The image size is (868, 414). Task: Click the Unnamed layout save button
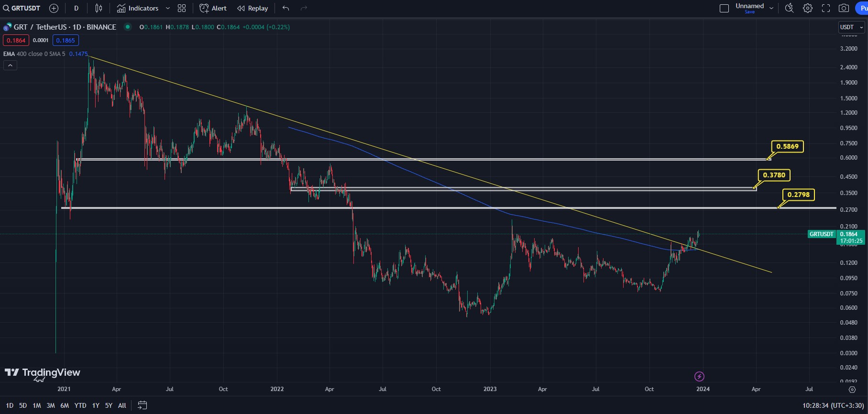[x=750, y=8]
